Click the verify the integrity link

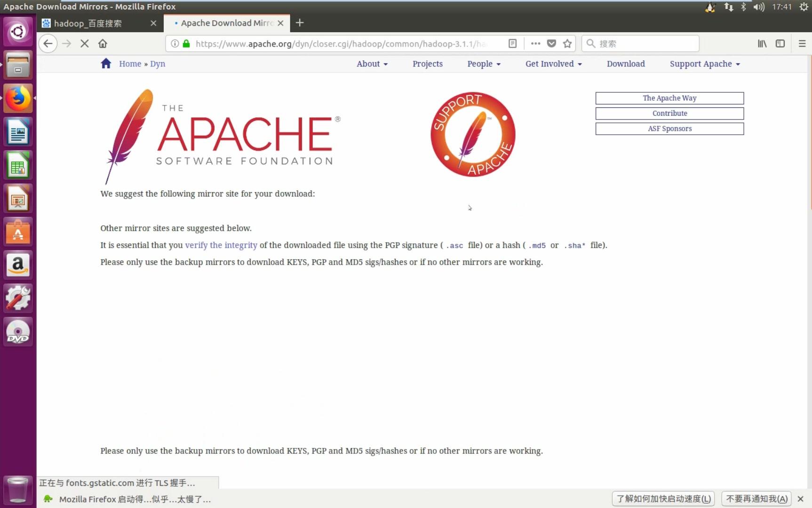coord(221,245)
